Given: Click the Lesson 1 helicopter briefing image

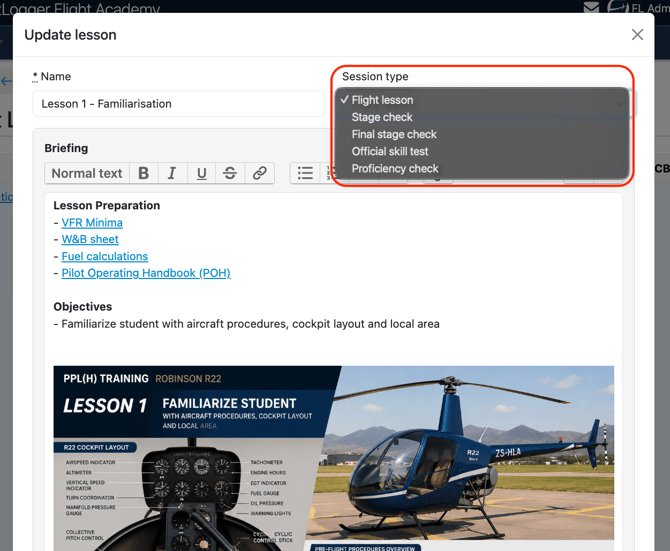Looking at the screenshot, I should click(333, 458).
